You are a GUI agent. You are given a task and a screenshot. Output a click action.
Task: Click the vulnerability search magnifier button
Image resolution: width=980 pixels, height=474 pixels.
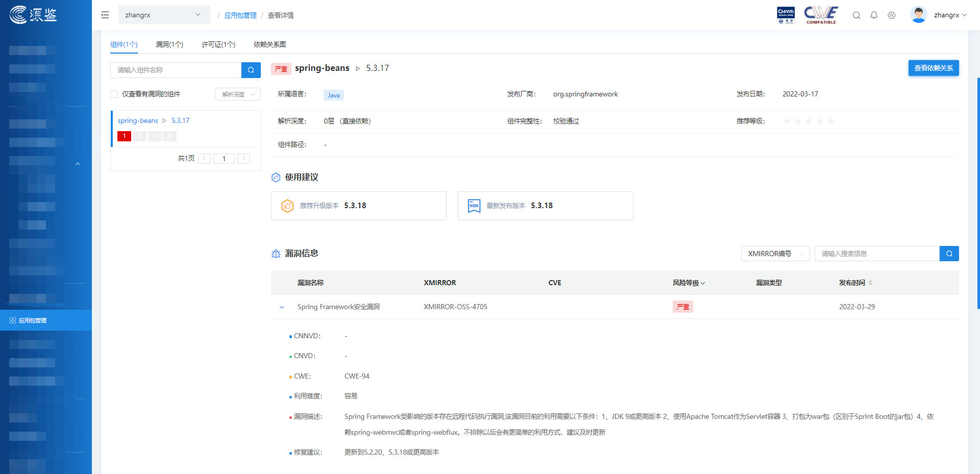949,254
